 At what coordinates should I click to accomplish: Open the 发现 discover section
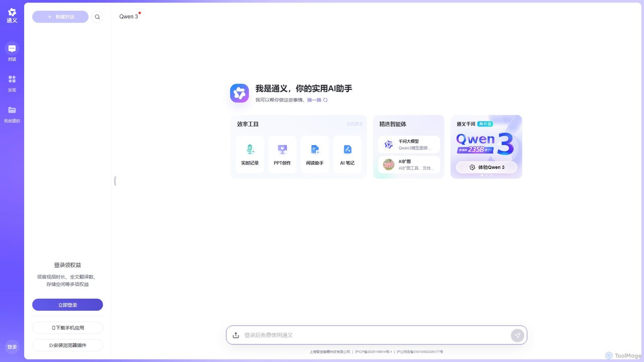[x=12, y=83]
